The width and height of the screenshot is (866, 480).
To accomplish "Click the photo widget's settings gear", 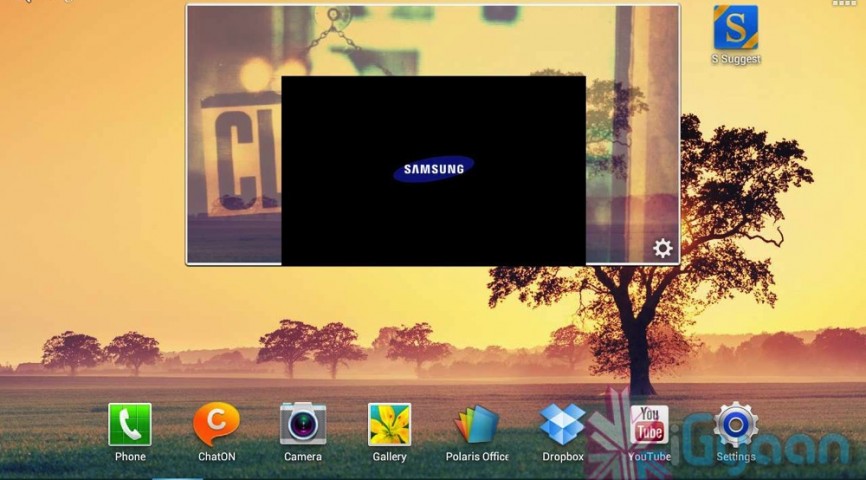I will pyautogui.click(x=662, y=248).
